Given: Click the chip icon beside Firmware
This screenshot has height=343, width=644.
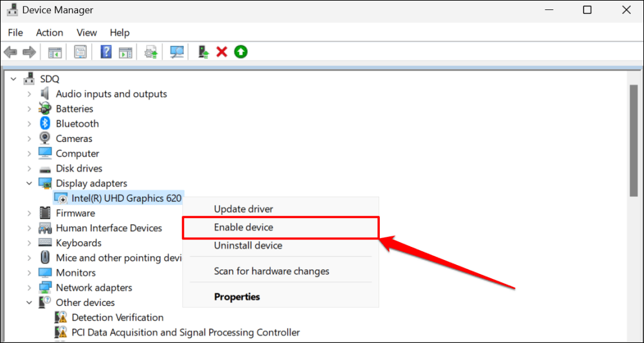Looking at the screenshot, I should [x=45, y=213].
